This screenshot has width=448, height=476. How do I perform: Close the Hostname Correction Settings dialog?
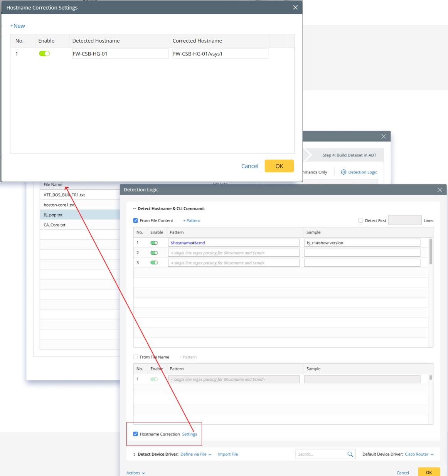tap(295, 7)
